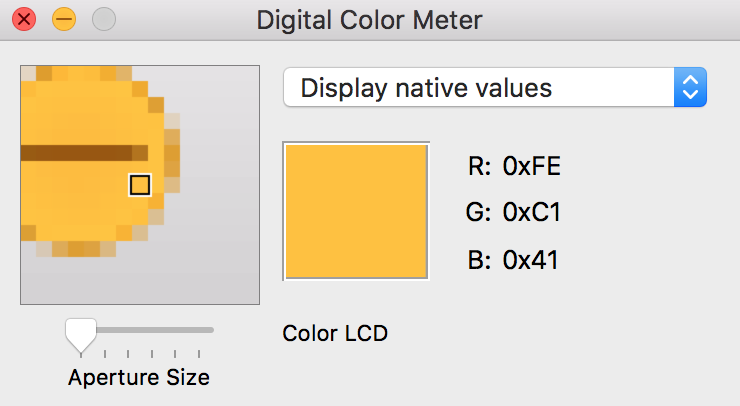This screenshot has width=740, height=406.
Task: Select the blue value 0x41 text
Action: pyautogui.click(x=530, y=260)
